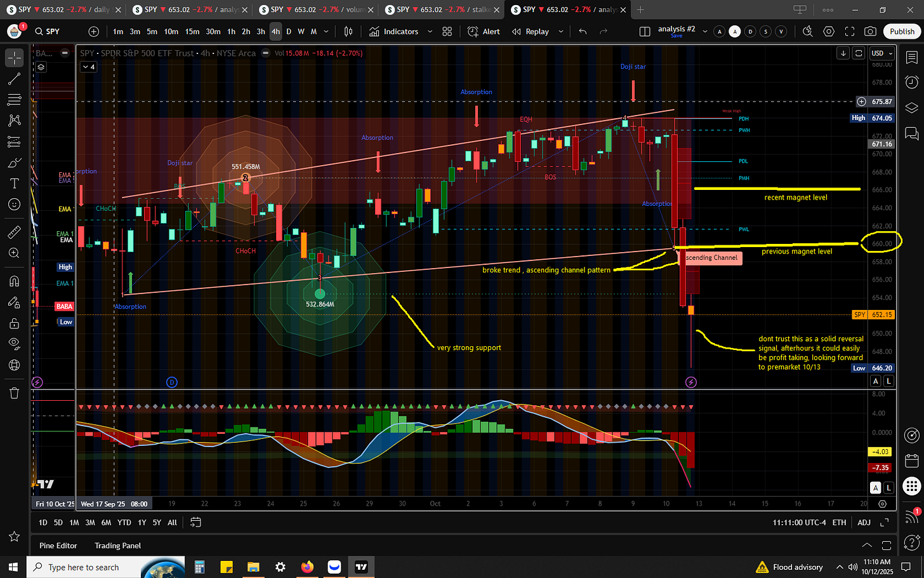Select the crosshair cursor tool
The image size is (924, 578).
[x=15, y=58]
